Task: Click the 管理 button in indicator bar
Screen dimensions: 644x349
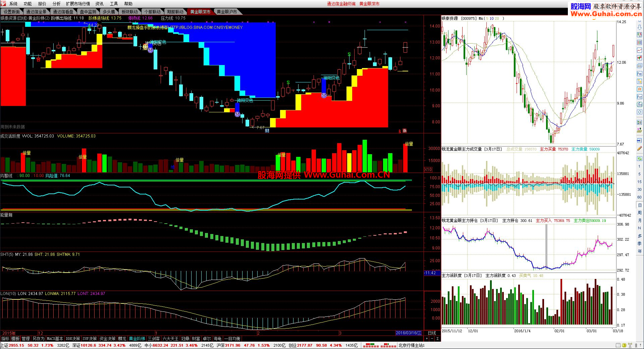Action: (25, 339)
